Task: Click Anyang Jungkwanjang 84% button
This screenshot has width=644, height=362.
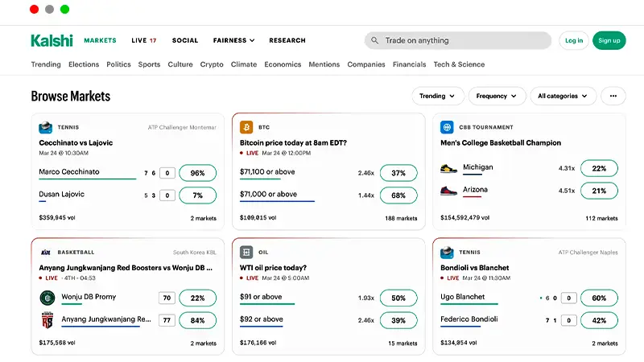Action: coord(197,320)
